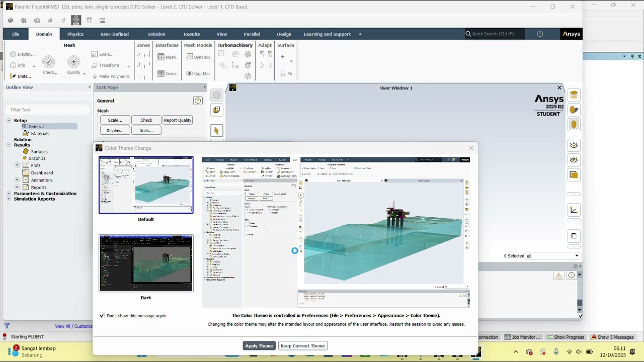Click the Apply Theme button
Screen dimensions: 644x362
(259, 345)
